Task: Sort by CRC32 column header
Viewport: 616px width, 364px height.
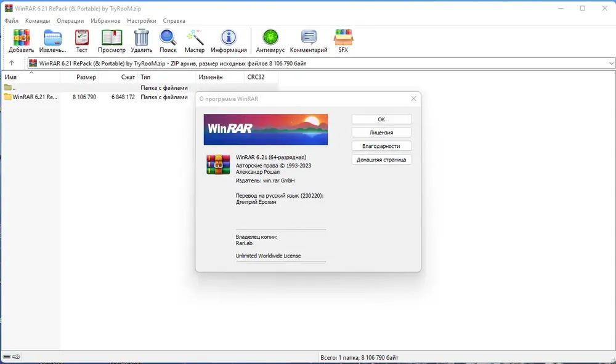Action: click(x=261, y=77)
